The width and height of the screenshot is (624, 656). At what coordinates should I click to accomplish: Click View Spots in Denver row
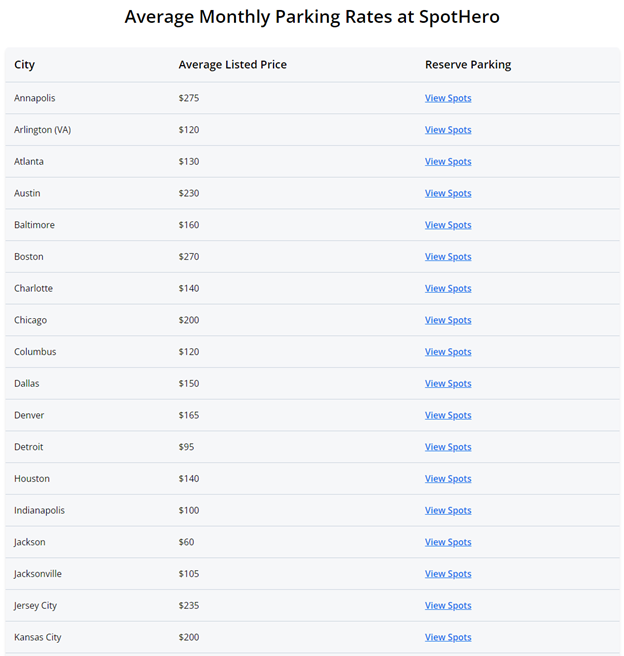(448, 415)
